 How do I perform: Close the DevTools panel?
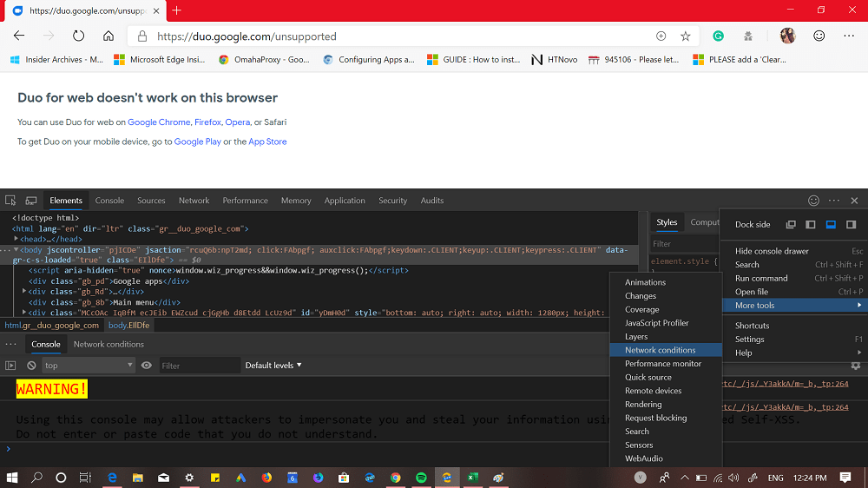[854, 201]
